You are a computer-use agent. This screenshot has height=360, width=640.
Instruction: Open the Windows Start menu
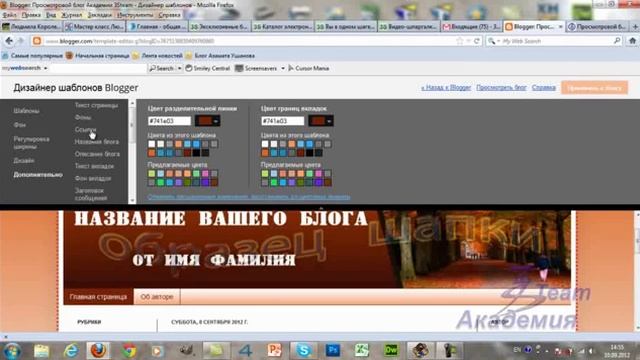tap(12, 351)
